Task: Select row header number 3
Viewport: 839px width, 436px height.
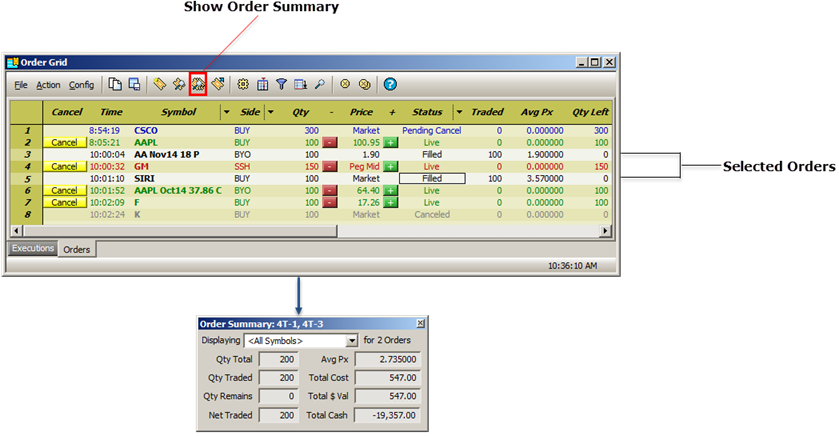Action: (x=27, y=155)
